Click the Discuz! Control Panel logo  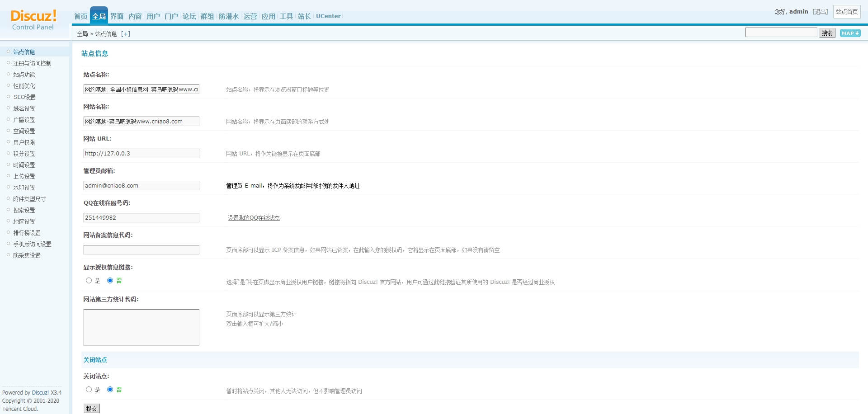click(x=33, y=20)
